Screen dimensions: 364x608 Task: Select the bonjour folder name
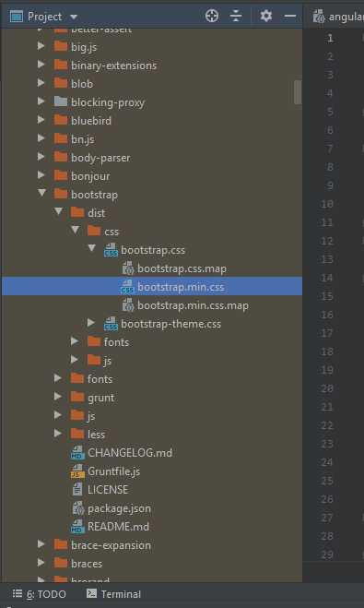coord(90,176)
